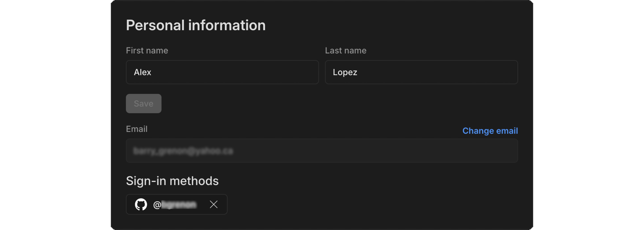Viewport: 644px width, 230px height.
Task: Click the Last name label
Action: [346, 50]
